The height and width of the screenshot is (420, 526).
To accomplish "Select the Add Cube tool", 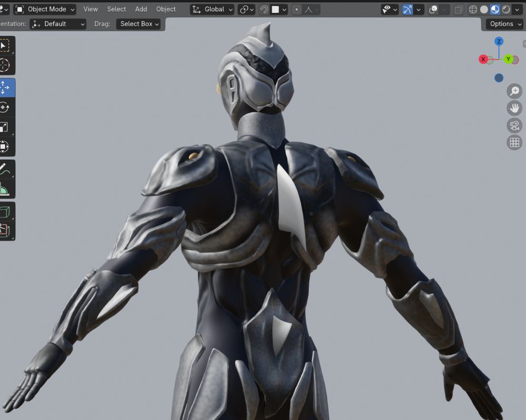I will click(x=5, y=211).
